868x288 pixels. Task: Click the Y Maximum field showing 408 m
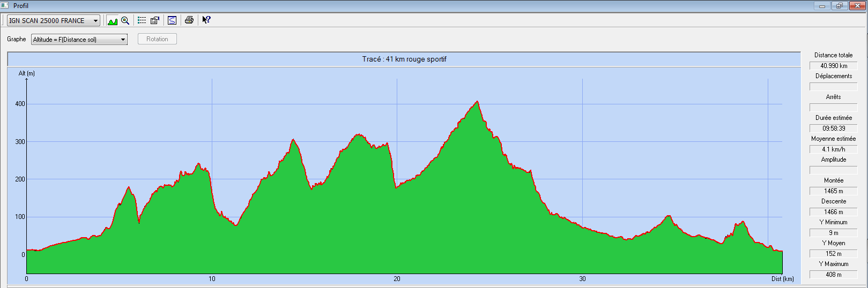pos(834,275)
